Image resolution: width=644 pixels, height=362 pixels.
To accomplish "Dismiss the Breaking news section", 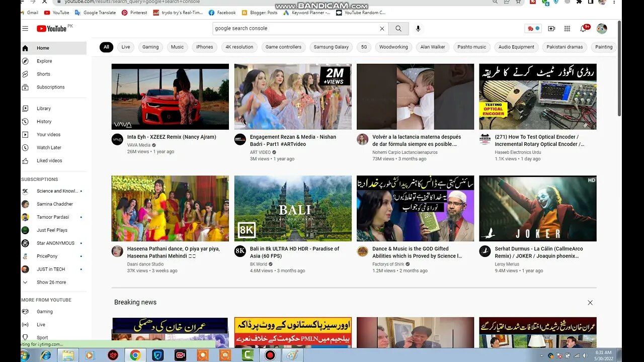I will click(x=590, y=303).
